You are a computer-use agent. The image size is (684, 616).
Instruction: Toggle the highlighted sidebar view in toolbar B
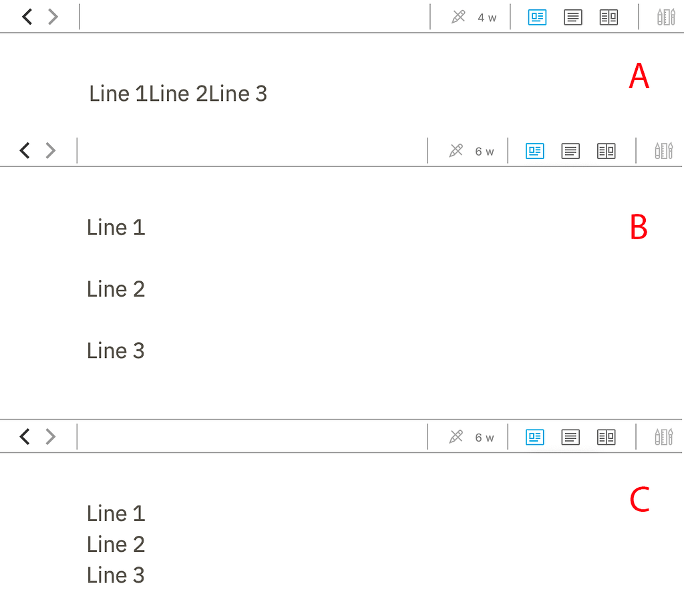point(534,150)
